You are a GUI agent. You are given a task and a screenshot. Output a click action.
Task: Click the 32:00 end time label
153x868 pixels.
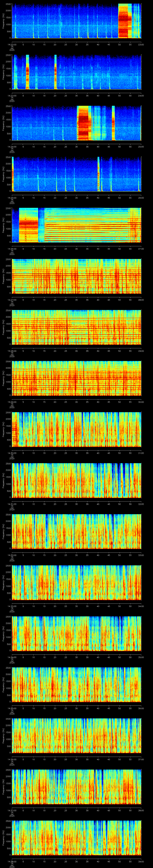(x=141, y=504)
